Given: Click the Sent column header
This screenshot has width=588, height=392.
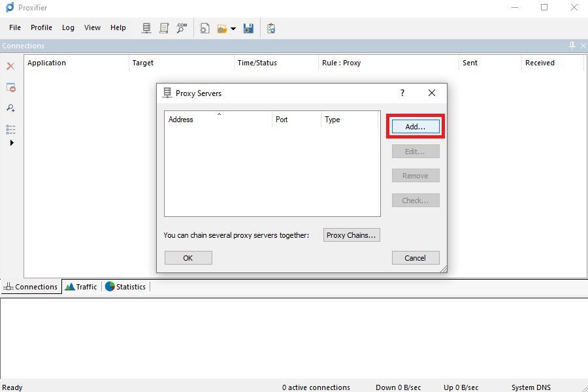Looking at the screenshot, I should (x=490, y=63).
